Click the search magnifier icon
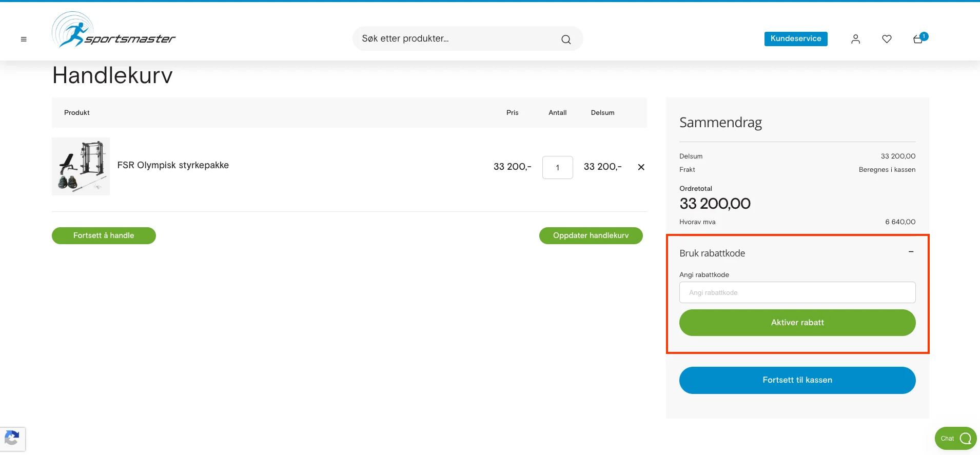 (566, 39)
